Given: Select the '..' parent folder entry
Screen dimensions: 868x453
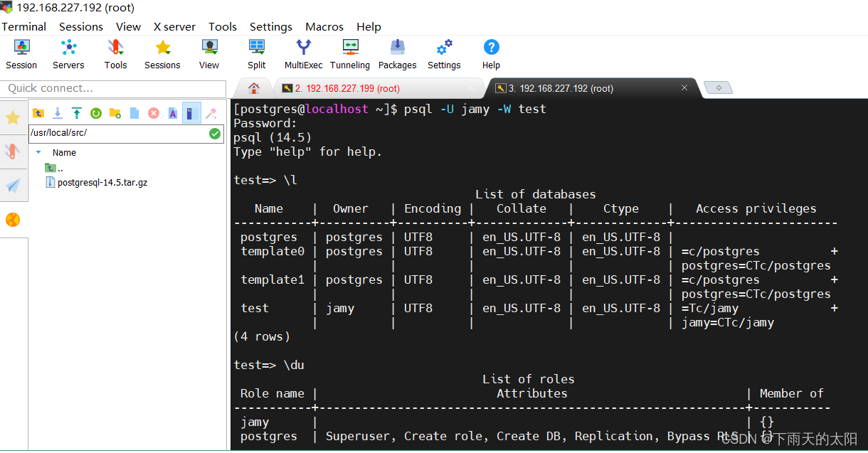Looking at the screenshot, I should 54,168.
